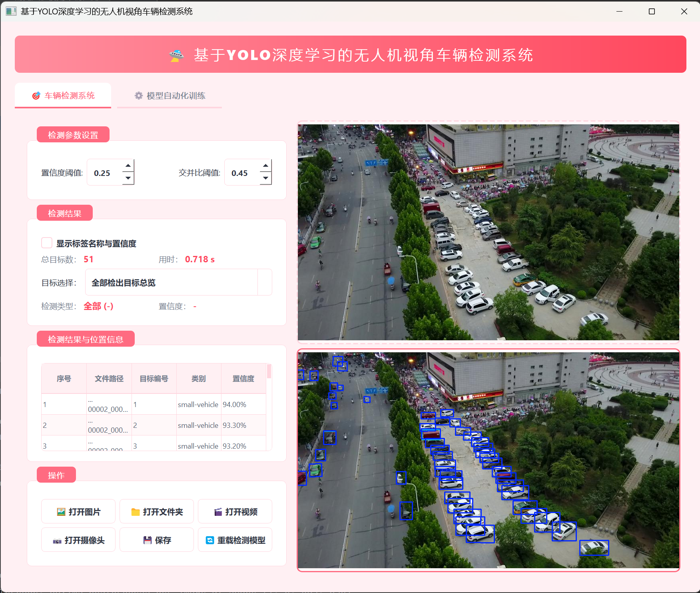Maximize the application window
The width and height of the screenshot is (700, 593).
pos(652,11)
